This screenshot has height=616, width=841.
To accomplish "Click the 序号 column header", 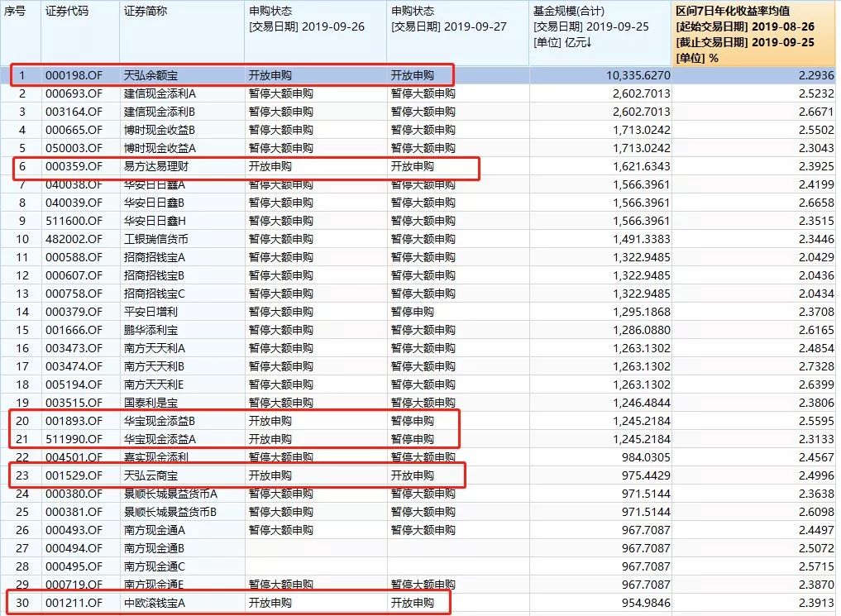I will pos(15,12).
